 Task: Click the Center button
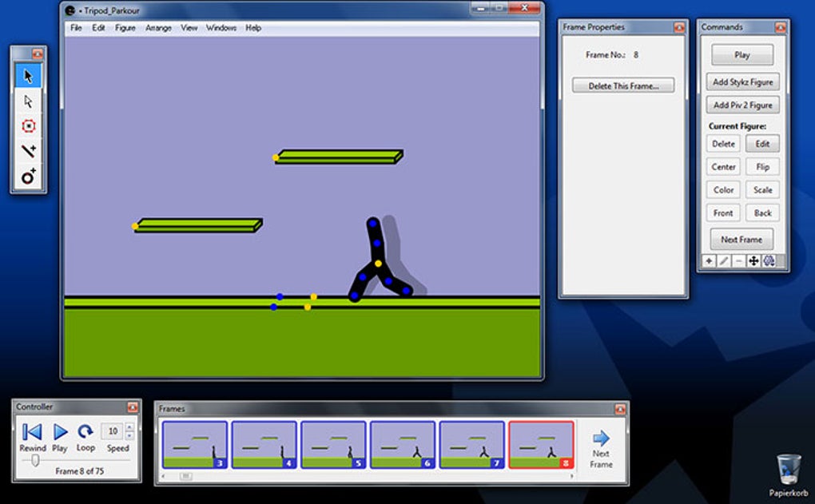tap(723, 167)
